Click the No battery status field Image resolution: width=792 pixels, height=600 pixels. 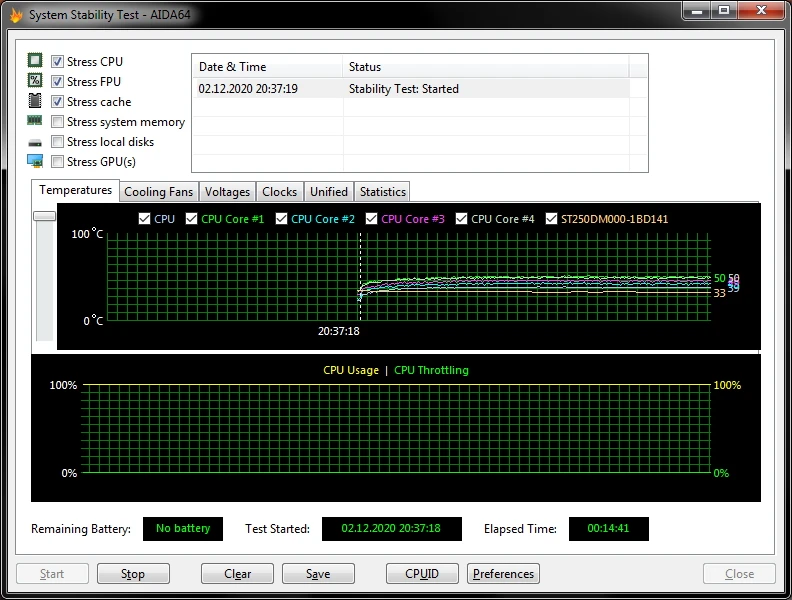tap(183, 529)
